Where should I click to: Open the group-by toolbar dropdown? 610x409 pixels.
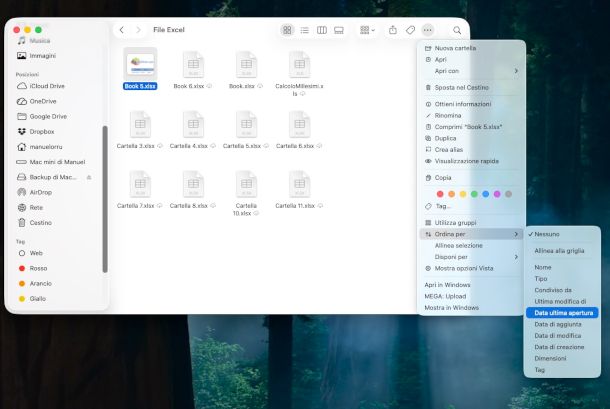click(367, 30)
